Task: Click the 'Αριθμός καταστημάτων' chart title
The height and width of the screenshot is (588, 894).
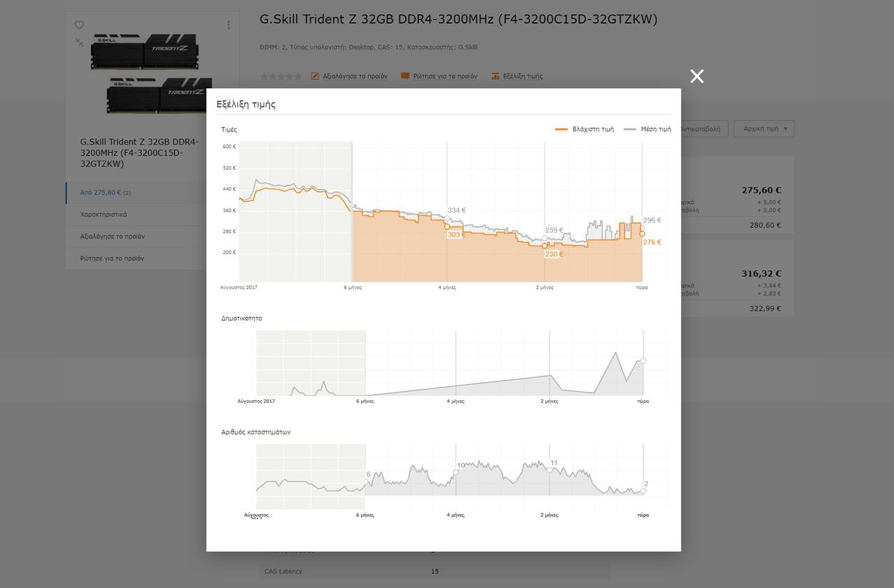Action: [256, 432]
